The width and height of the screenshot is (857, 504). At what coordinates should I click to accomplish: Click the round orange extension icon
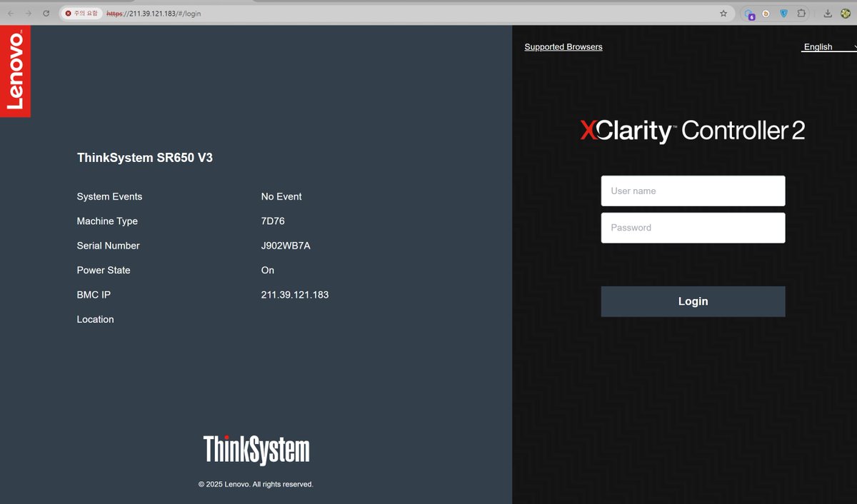(x=766, y=13)
